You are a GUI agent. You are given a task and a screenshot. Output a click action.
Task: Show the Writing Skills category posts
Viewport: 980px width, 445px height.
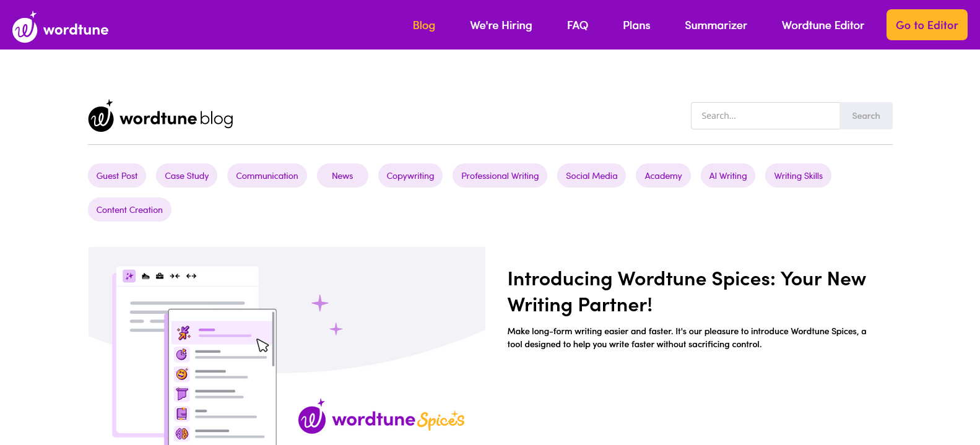[x=799, y=176]
